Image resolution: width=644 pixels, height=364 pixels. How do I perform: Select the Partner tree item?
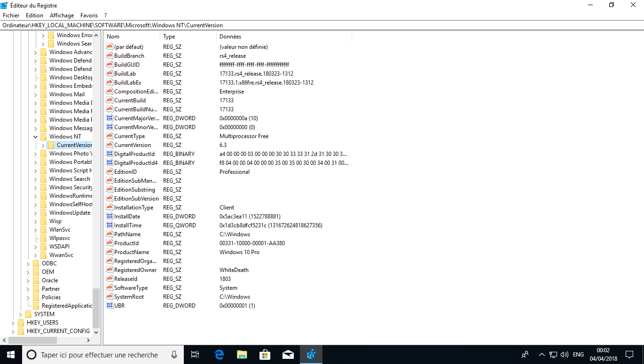[51, 289]
